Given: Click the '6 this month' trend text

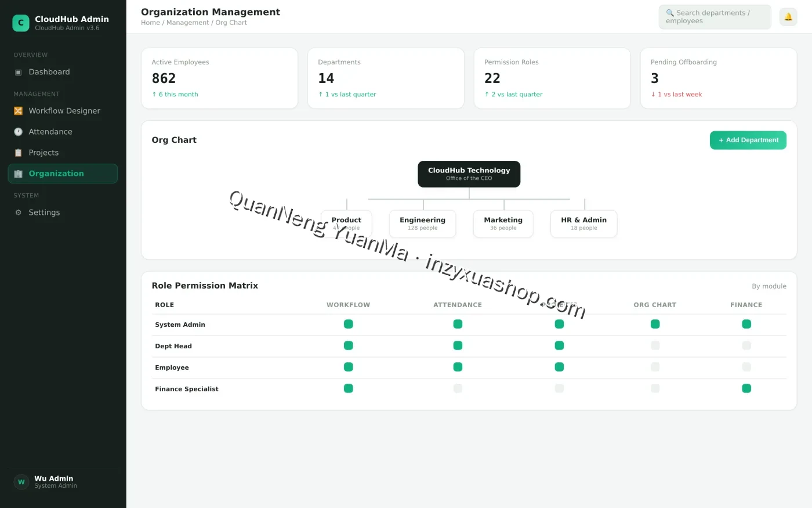Looking at the screenshot, I should click(175, 94).
